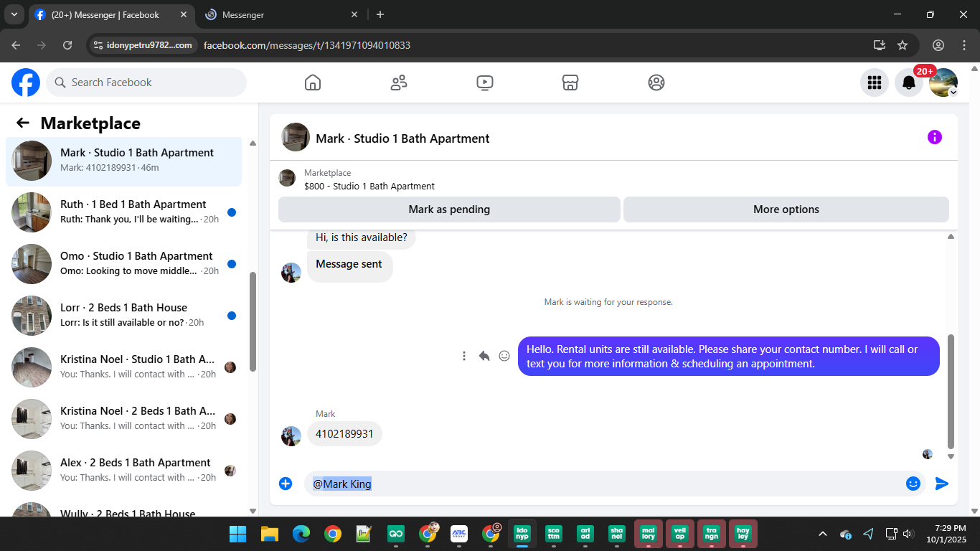Viewport: 980px width, 551px height.
Task: Select the (20+) Messenger | Facebook tab
Action: coord(110,14)
